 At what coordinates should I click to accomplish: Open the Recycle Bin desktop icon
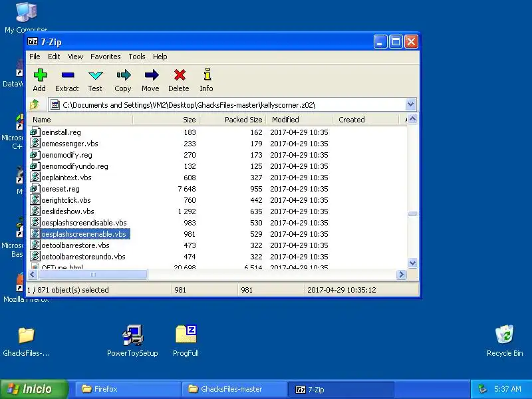(505, 334)
